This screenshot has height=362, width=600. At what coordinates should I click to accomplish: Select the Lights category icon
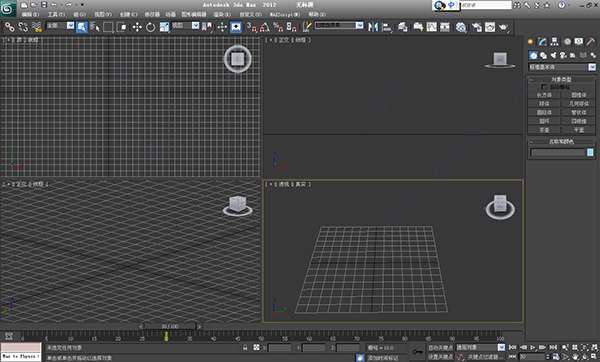click(x=553, y=55)
